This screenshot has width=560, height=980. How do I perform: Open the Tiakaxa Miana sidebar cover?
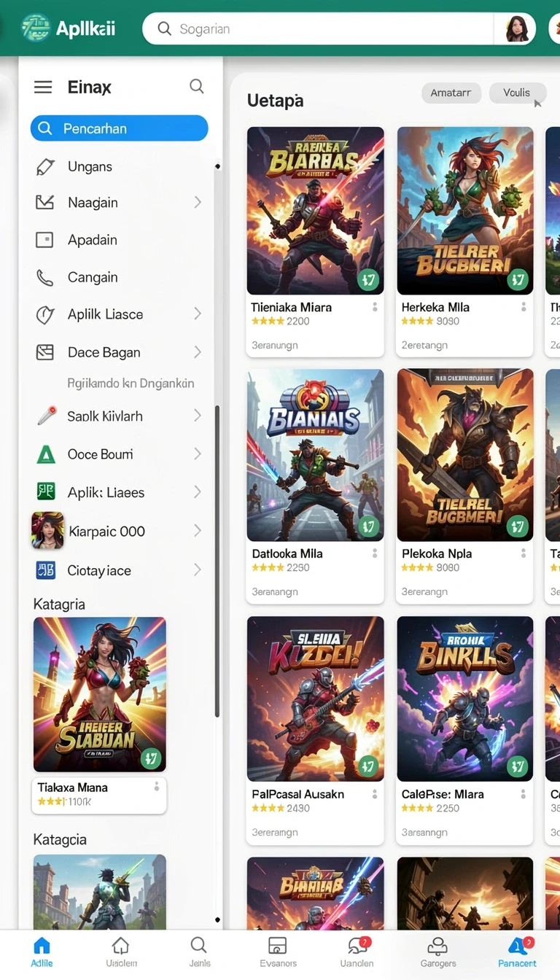click(100, 694)
